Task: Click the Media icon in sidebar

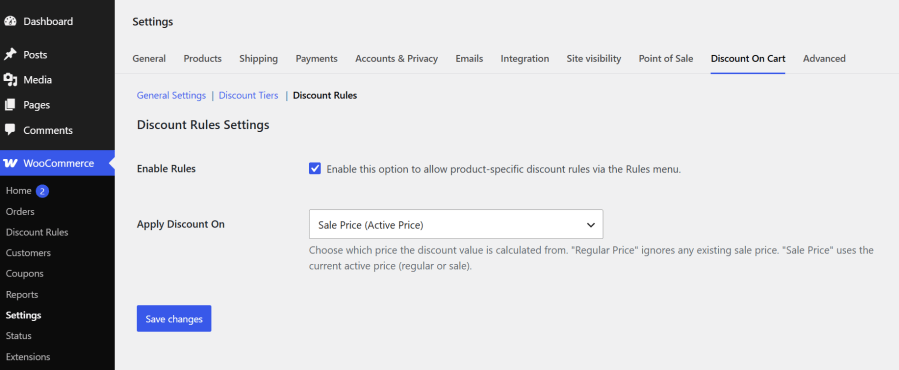Action: click(x=10, y=80)
